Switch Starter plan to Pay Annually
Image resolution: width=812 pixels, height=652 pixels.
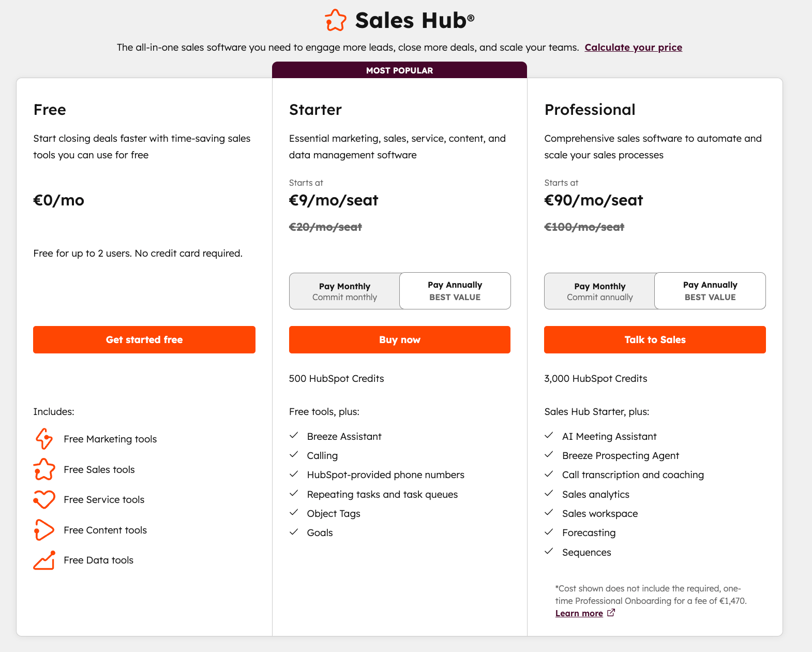point(455,291)
